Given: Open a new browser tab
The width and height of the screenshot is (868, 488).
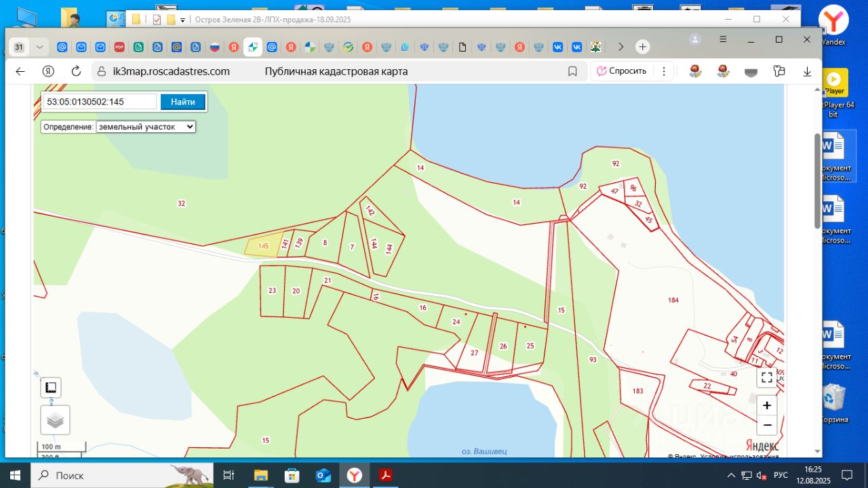Looking at the screenshot, I should [642, 47].
